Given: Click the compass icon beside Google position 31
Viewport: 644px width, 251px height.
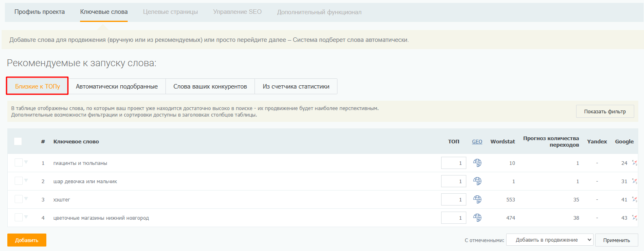Looking at the screenshot, I should click(x=634, y=181).
